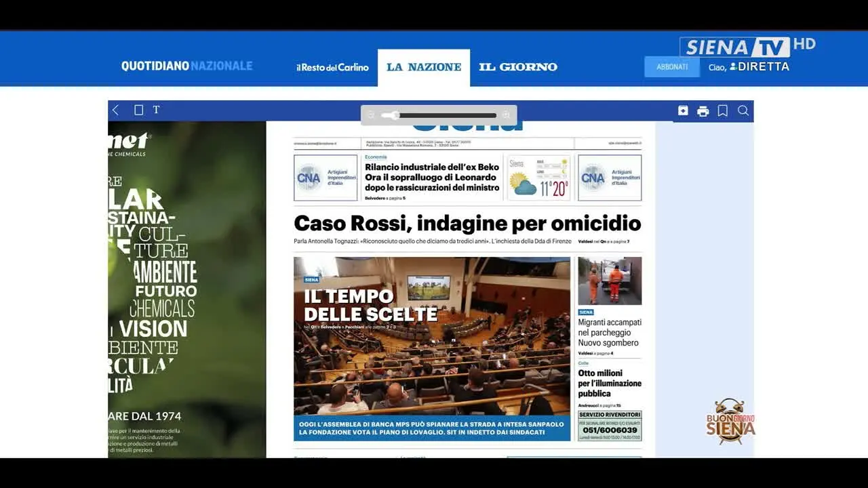This screenshot has width=868, height=488.
Task: Open the 'Rilancio industriale dell'ex Beko' article
Action: pos(432,177)
